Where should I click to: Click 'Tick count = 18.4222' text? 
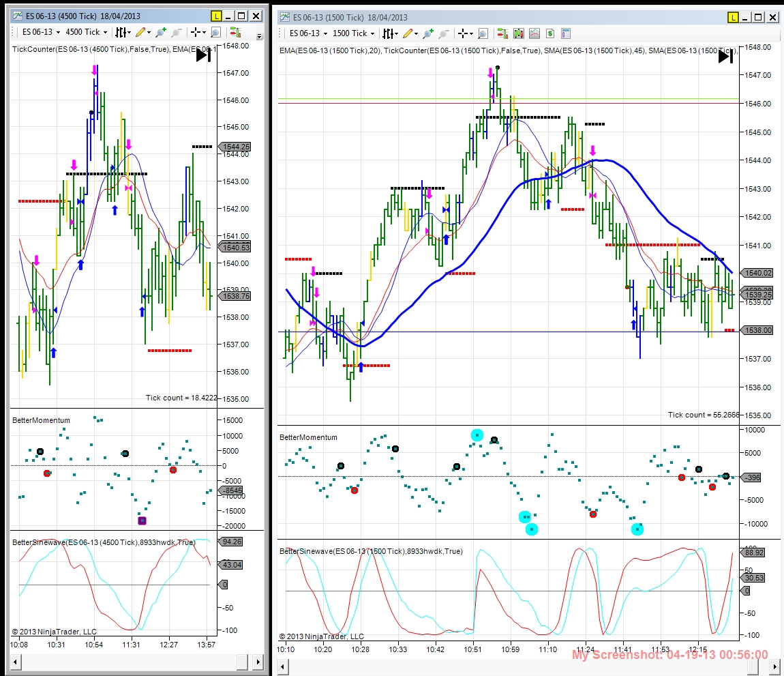(181, 398)
